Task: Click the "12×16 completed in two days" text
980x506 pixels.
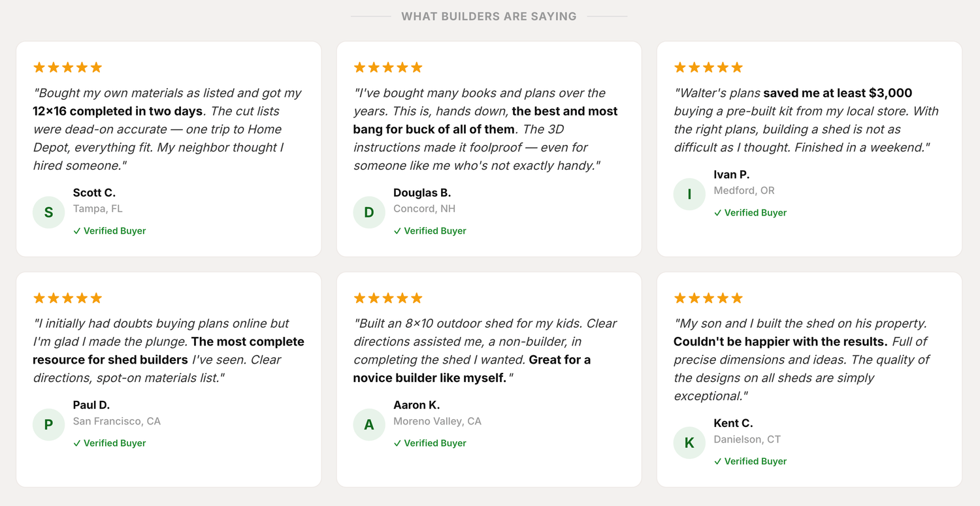Action: click(x=118, y=112)
